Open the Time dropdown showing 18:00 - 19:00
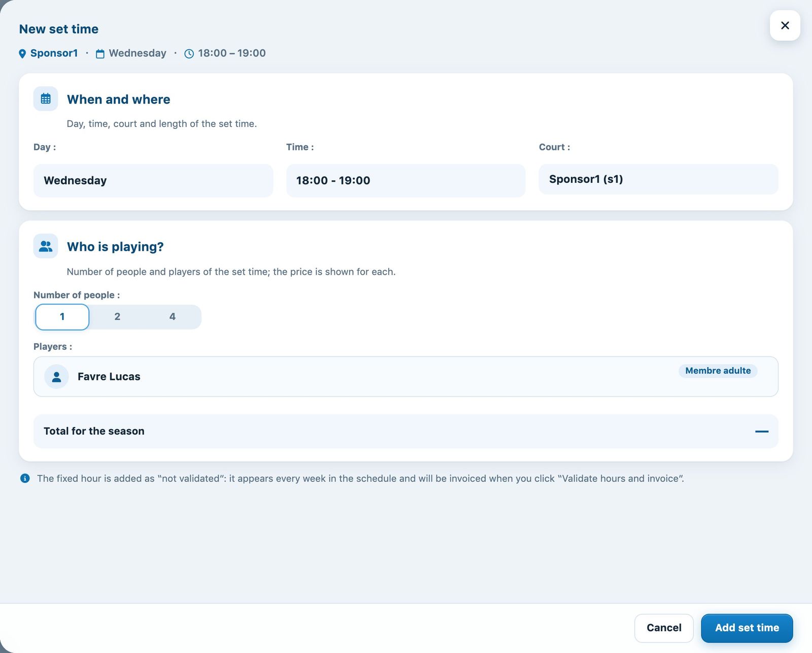 pos(405,180)
